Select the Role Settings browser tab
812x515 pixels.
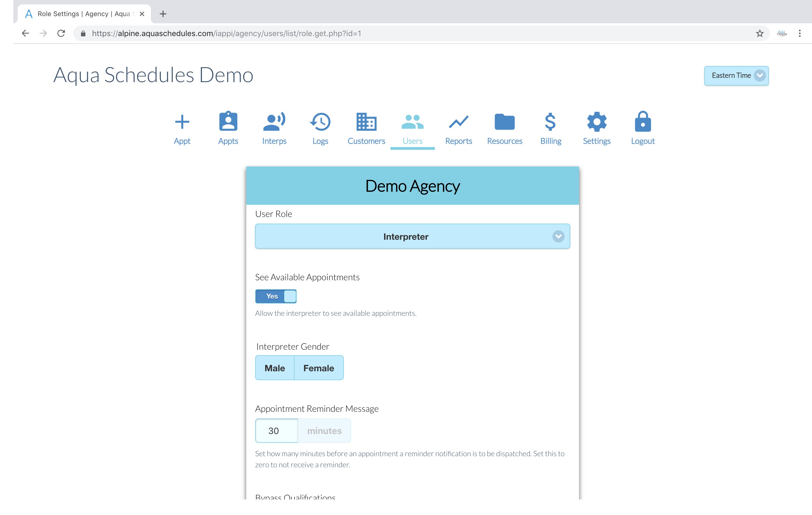[x=84, y=14]
